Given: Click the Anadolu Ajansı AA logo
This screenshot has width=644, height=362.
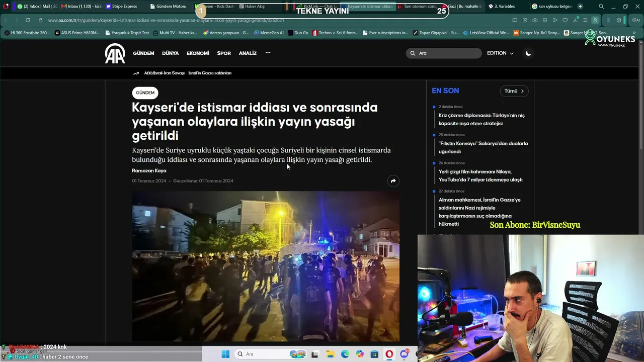Looking at the screenshot, I should coord(115,53).
